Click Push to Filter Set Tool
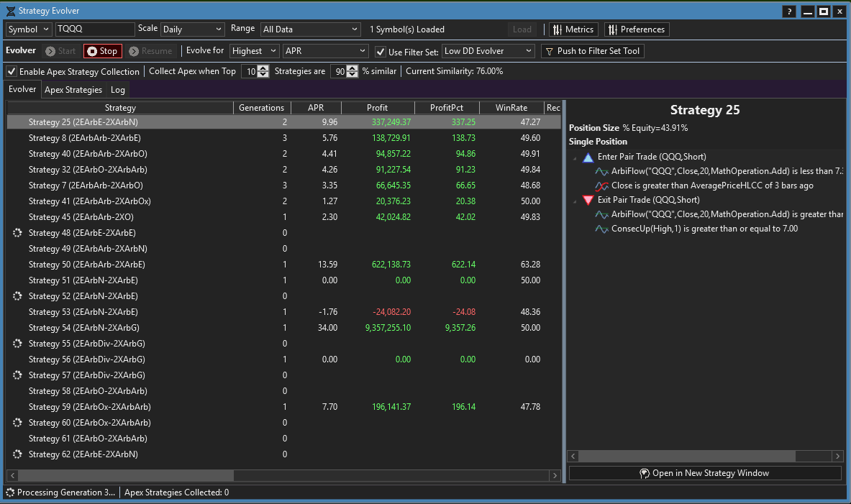 click(x=591, y=51)
